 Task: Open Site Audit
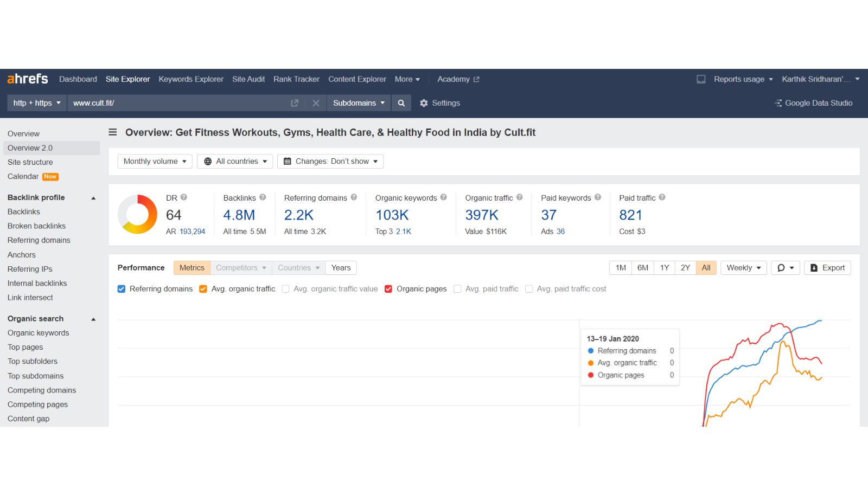[x=248, y=79]
